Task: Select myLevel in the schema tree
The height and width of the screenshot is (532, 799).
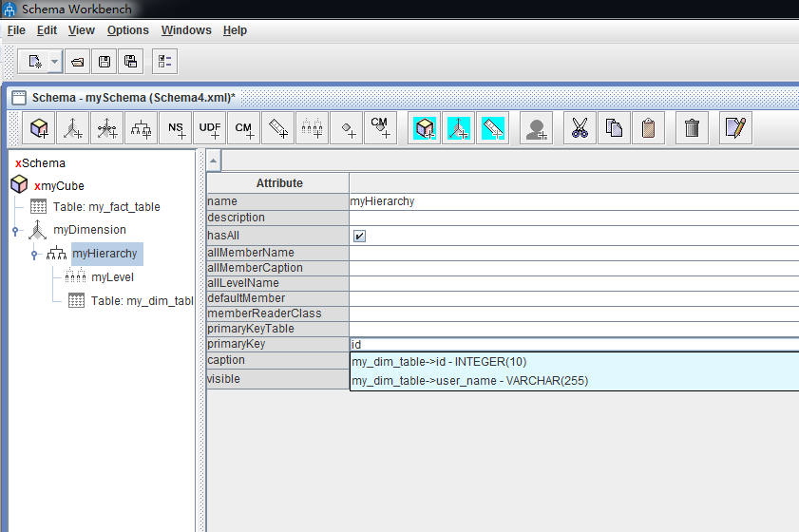Action: (x=112, y=277)
